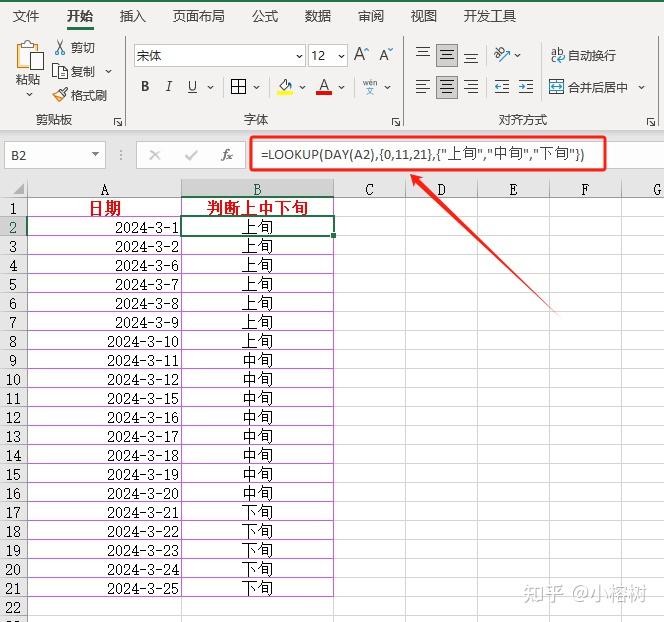This screenshot has width=664, height=622.
Task: Select the Format Painter (格式刷) brush
Action: click(x=60, y=95)
